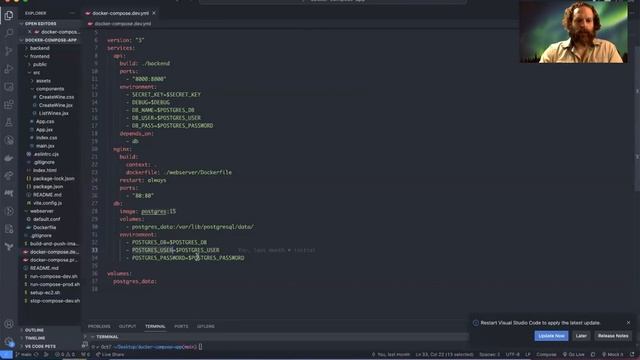Open run-compose-dev.sh file
Viewport: 640px width, 360px height.
tap(53, 276)
